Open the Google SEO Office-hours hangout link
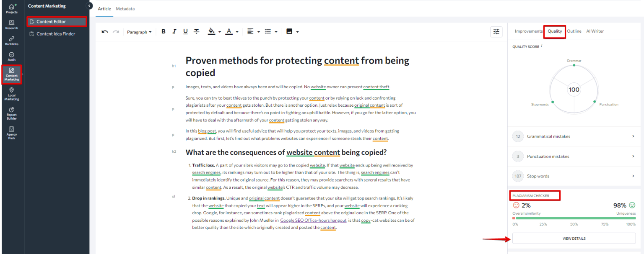 click(x=313, y=220)
